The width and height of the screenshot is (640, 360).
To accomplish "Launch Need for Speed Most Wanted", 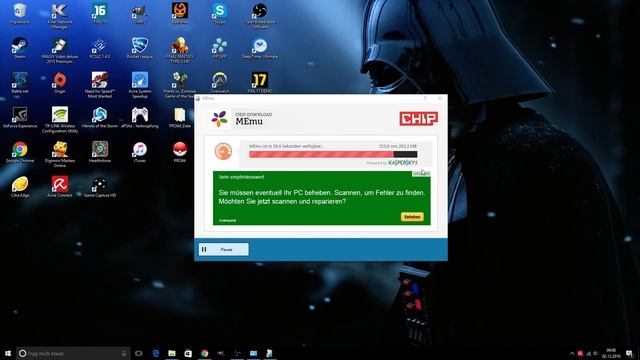I will (100, 85).
